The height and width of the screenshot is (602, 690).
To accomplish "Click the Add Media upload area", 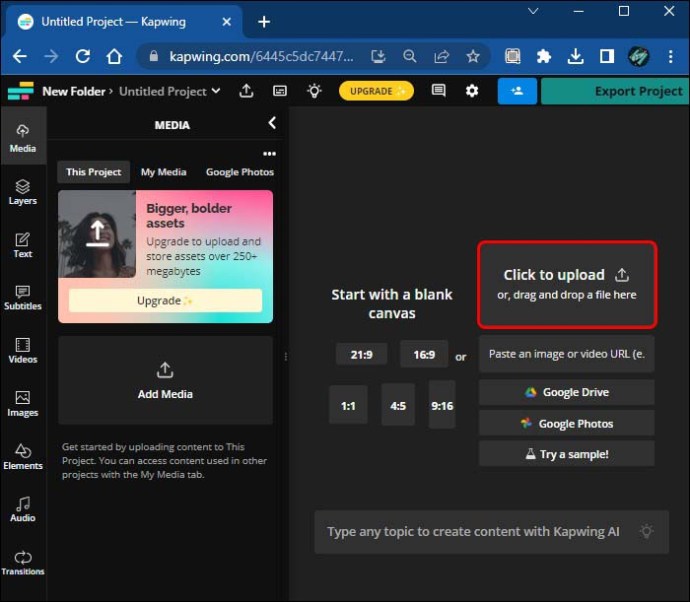I will pos(165,381).
